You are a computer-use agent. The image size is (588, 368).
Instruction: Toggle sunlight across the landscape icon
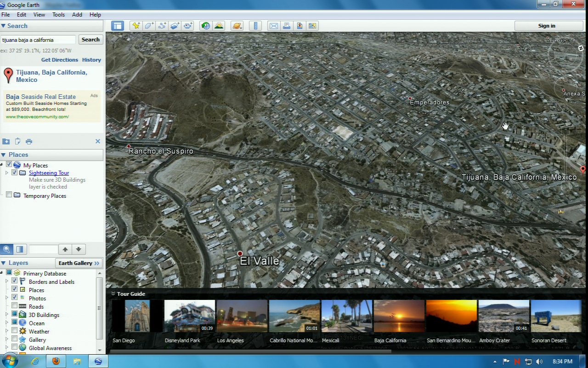click(x=219, y=26)
